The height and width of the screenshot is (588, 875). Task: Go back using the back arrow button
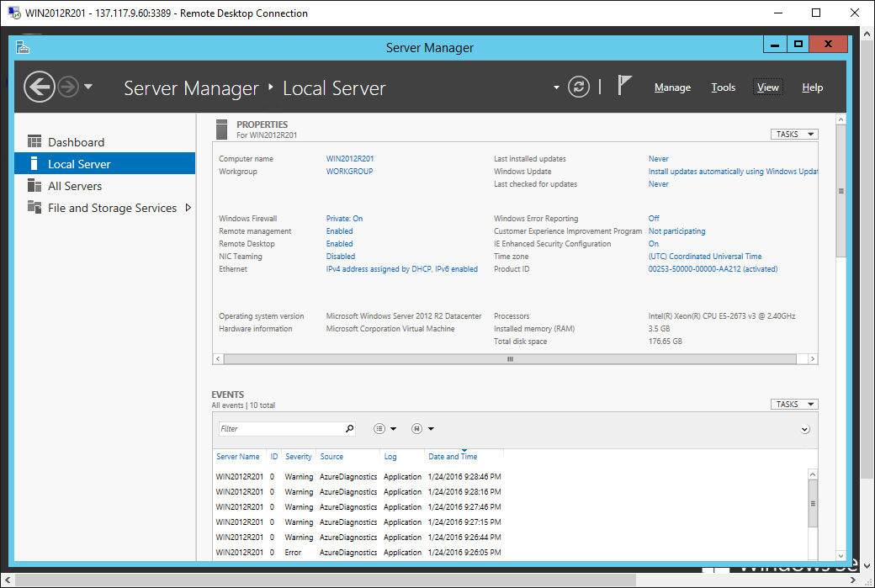click(x=39, y=87)
